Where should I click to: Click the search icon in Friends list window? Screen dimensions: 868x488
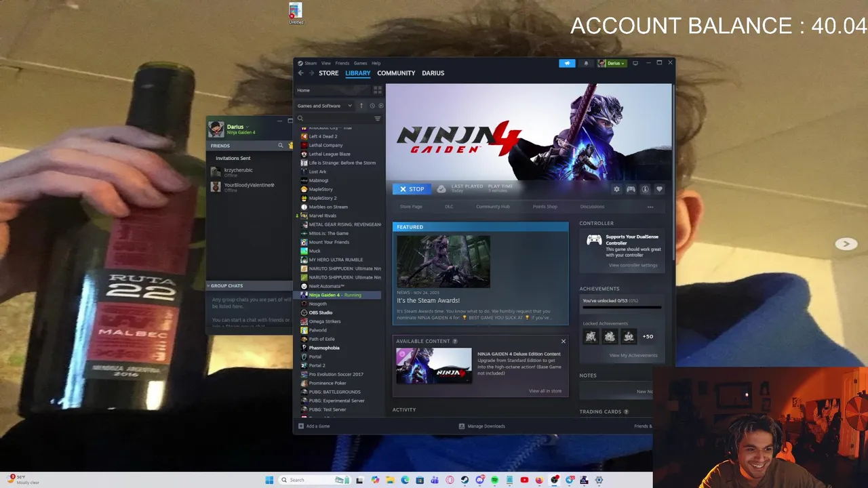(x=280, y=146)
